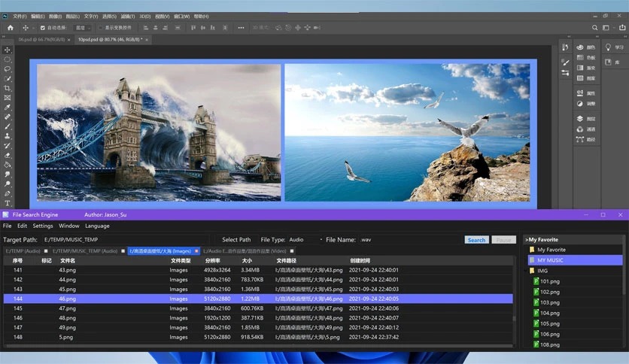Select the Lasso tool
Screen dimensions: 629x364
8,69
